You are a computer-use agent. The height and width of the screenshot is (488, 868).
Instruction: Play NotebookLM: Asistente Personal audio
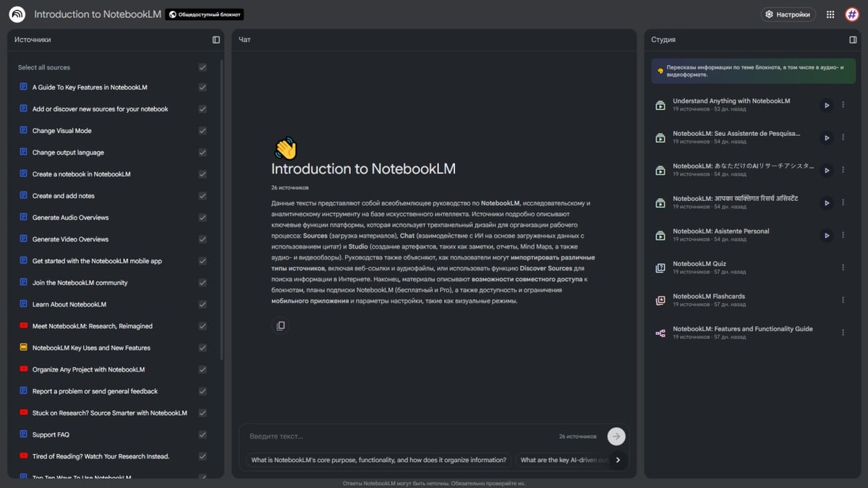826,236
